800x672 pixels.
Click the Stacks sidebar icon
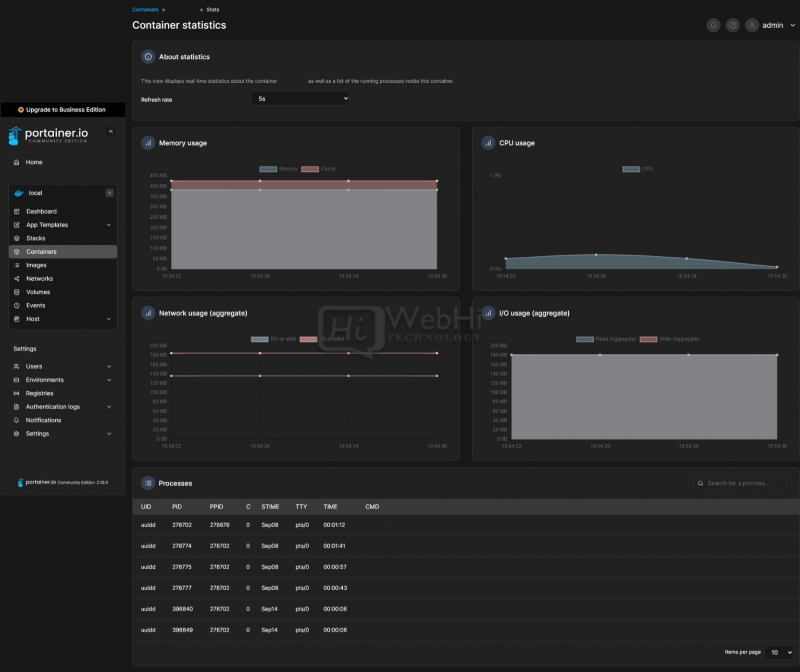(x=17, y=238)
